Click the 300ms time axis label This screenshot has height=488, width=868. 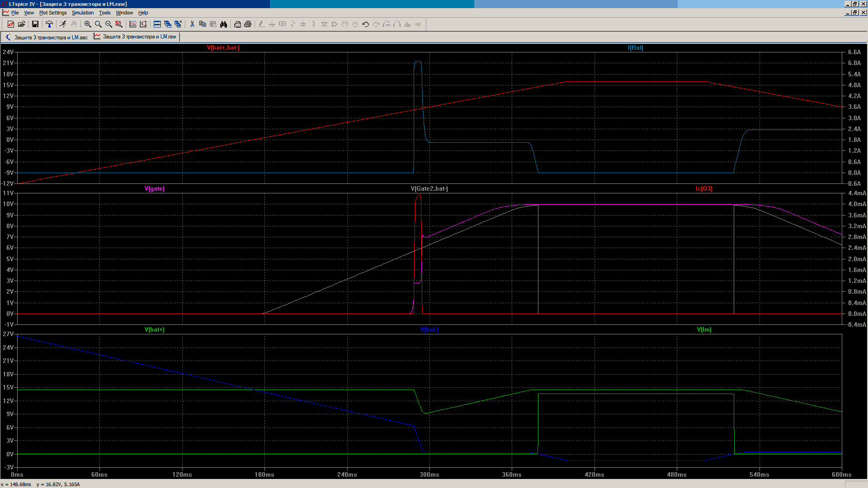[x=429, y=474]
